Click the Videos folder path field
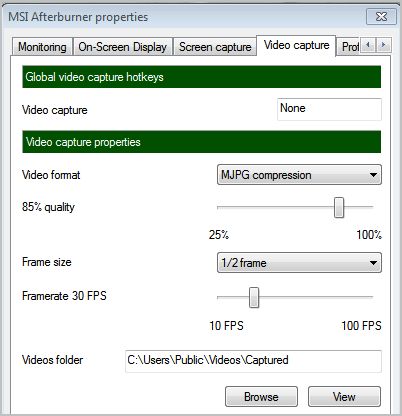Viewport: 402px width, 416px height. coord(253,361)
